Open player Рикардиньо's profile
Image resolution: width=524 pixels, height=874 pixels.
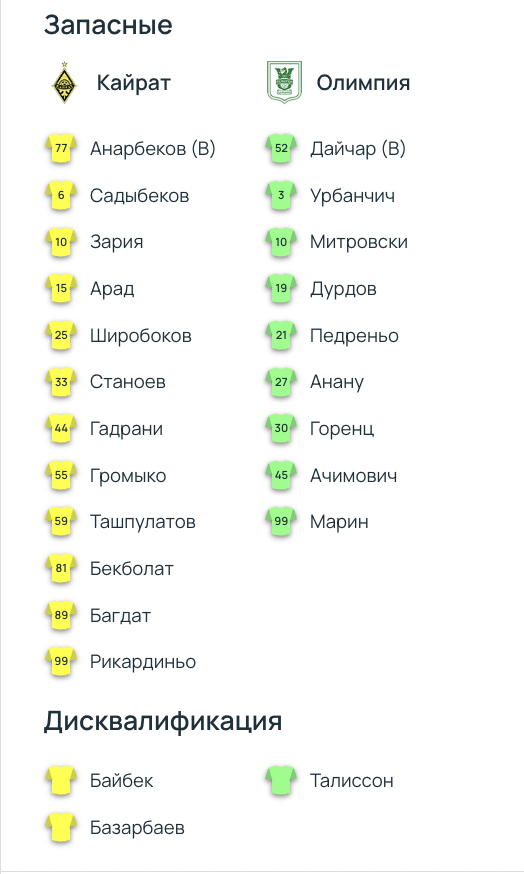(x=143, y=662)
